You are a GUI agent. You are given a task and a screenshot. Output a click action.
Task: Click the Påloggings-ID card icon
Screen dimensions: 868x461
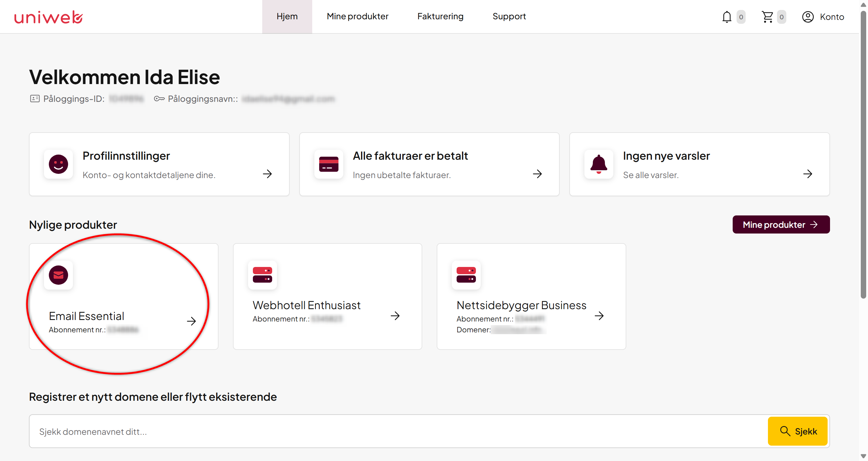pos(35,99)
